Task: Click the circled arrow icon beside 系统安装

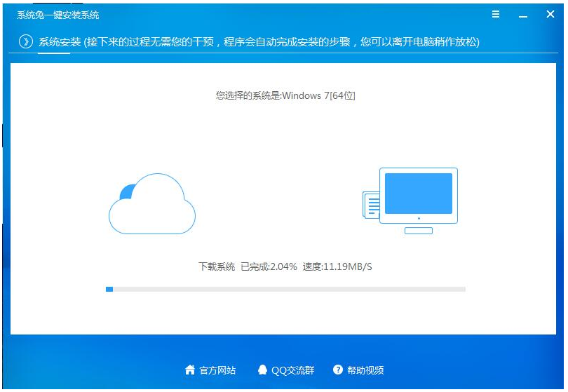Action: click(26, 41)
